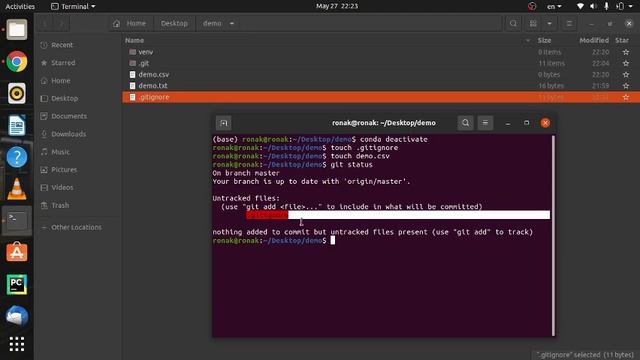Select Documents in Files sidebar
Image resolution: width=640 pixels, height=360 pixels.
point(78,116)
